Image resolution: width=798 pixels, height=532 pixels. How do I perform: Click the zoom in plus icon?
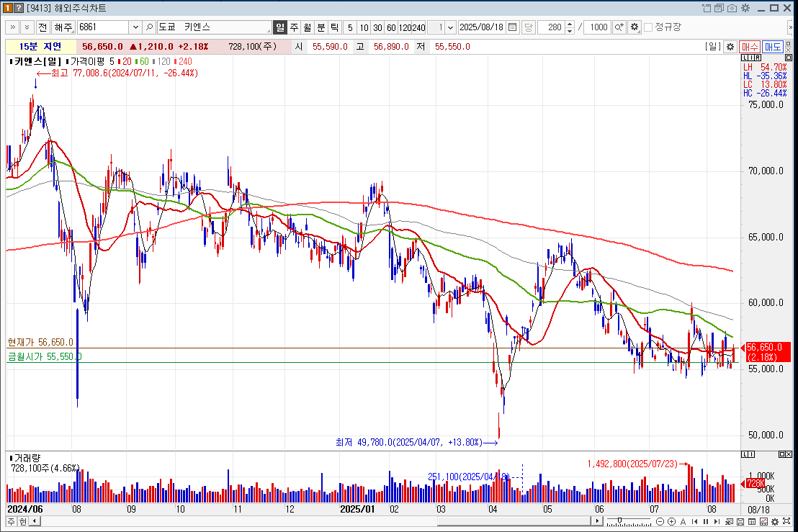670,521
